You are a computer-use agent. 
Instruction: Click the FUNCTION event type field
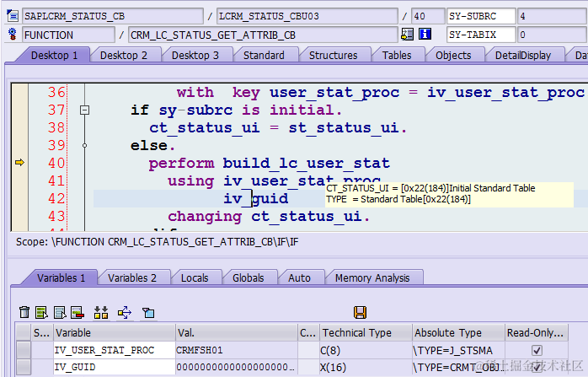[68, 35]
